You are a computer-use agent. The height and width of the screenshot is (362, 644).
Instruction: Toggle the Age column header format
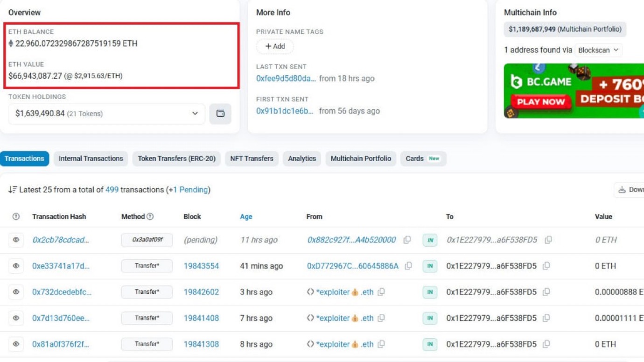[x=246, y=217]
